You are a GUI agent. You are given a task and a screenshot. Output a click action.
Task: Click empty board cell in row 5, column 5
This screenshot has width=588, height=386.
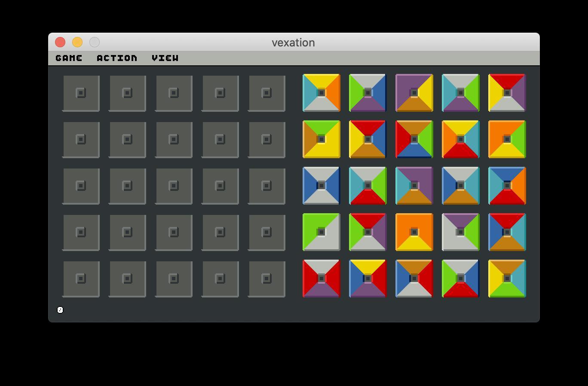click(266, 279)
